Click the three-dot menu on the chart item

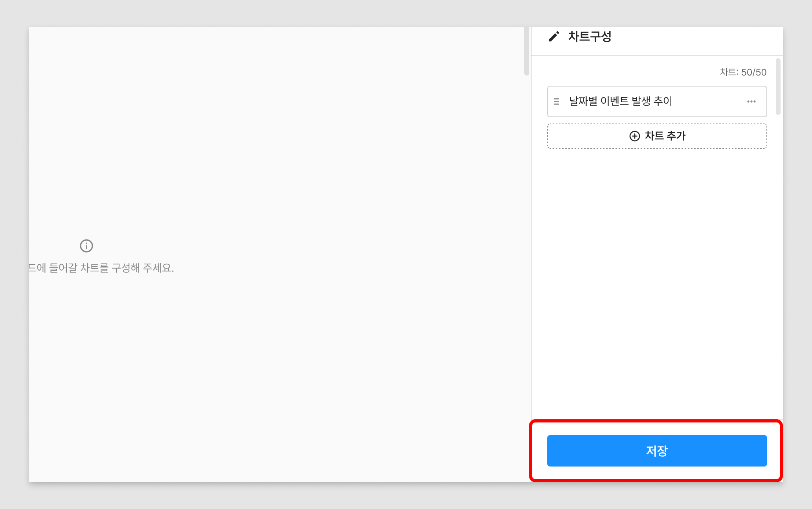click(x=752, y=101)
